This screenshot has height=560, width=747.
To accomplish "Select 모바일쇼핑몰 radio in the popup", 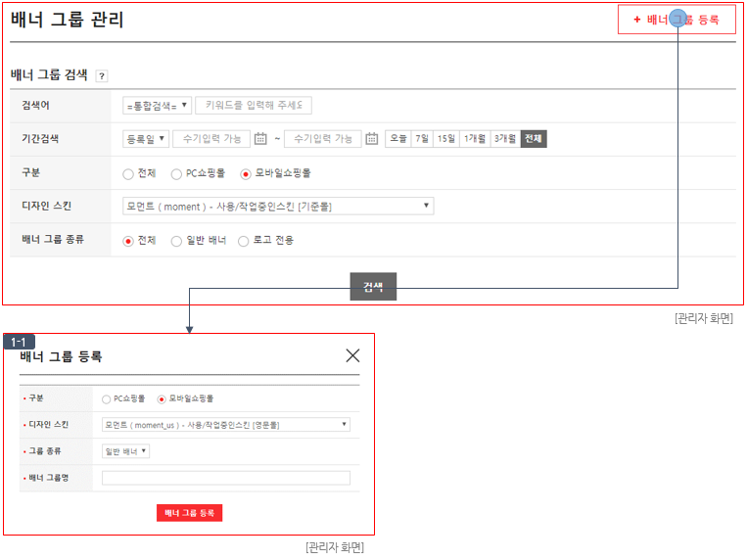I will (x=162, y=398).
